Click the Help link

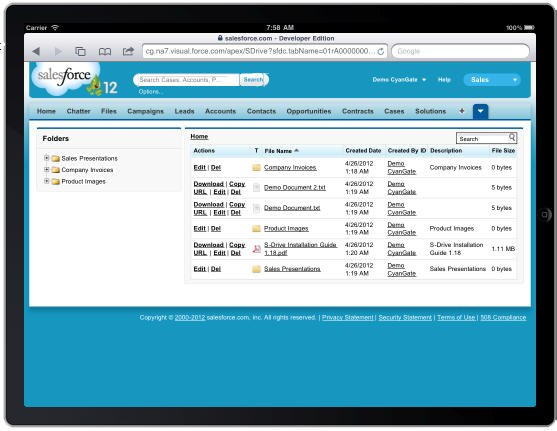tap(444, 80)
